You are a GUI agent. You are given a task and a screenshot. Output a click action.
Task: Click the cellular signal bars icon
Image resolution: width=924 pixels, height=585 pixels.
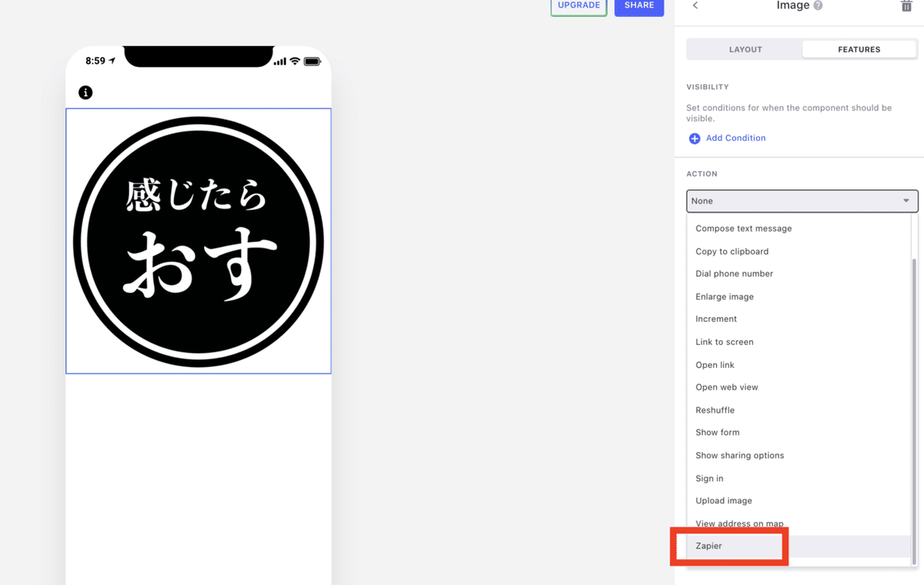[280, 62]
